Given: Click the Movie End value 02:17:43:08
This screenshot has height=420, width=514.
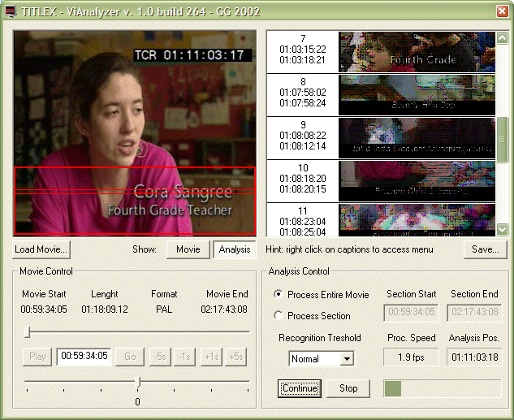Looking at the screenshot, I should (x=224, y=310).
